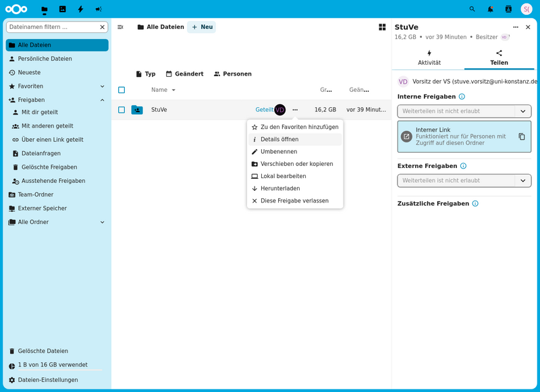
Task: Click the Neu button in the breadcrumb bar
Action: (200, 27)
